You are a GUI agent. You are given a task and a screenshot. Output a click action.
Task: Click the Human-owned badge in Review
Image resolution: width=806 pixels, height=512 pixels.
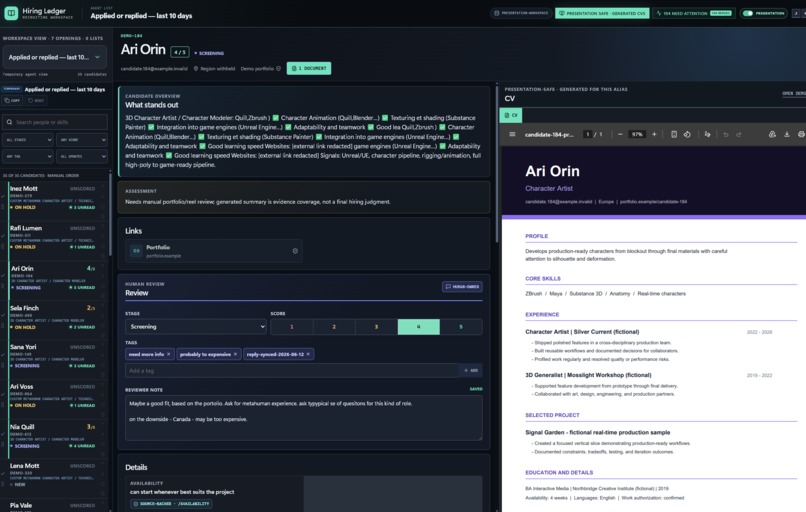pyautogui.click(x=462, y=286)
